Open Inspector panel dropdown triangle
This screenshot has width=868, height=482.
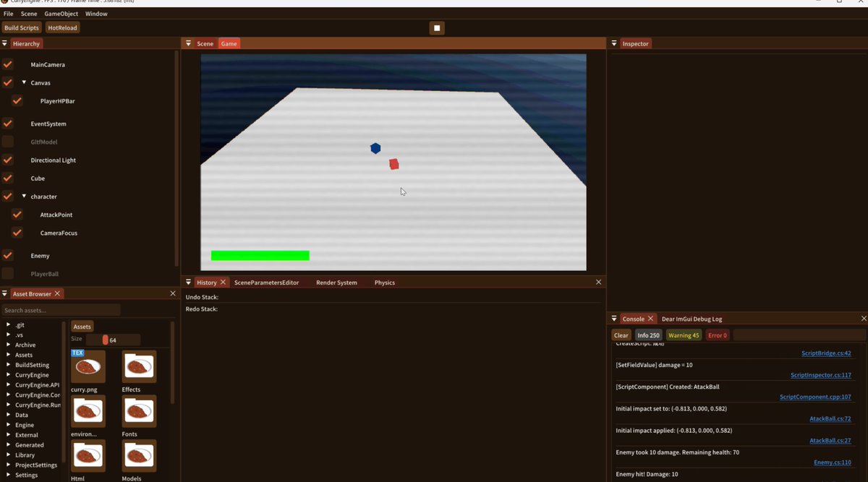point(613,43)
